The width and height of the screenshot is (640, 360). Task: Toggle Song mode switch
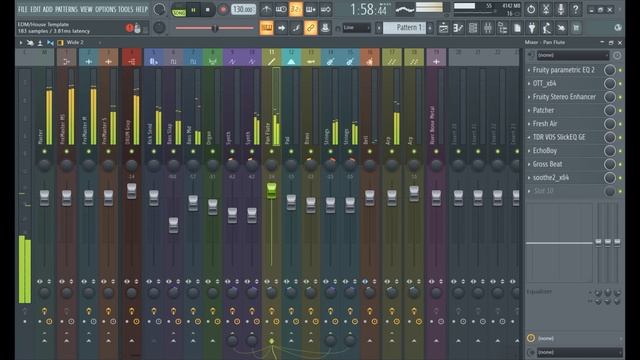coord(179,9)
